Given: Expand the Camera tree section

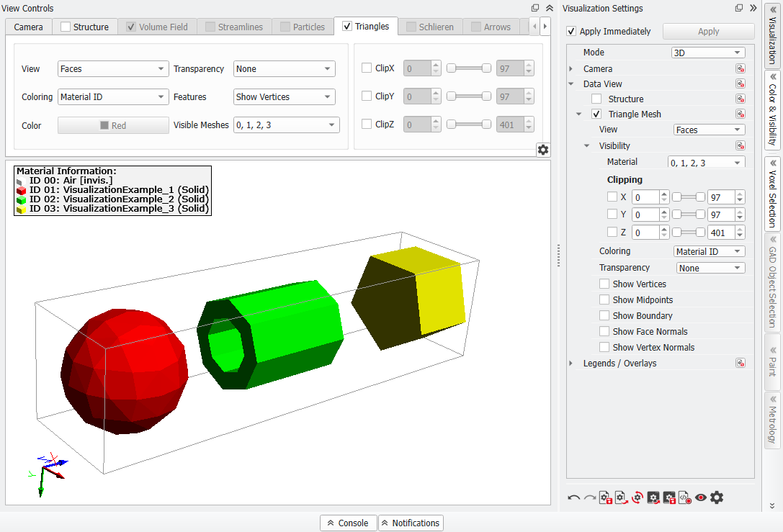Looking at the screenshot, I should pyautogui.click(x=571, y=69).
